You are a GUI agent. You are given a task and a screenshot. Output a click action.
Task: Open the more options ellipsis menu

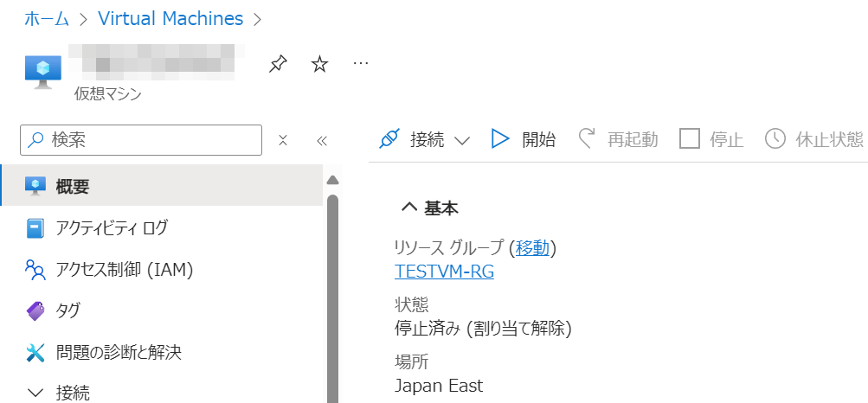362,64
